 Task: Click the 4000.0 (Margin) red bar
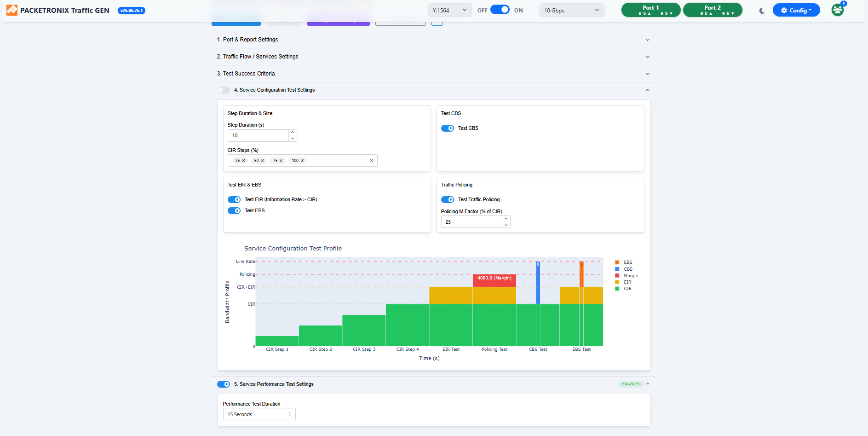coord(494,281)
